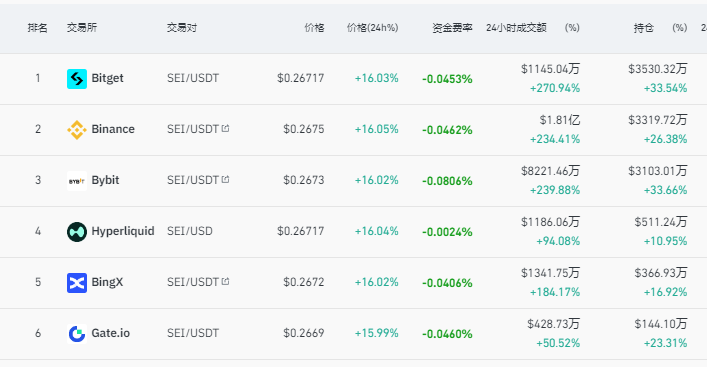This screenshot has height=367, width=707.
Task: Click the price $0.2673
Action: coord(304,180)
